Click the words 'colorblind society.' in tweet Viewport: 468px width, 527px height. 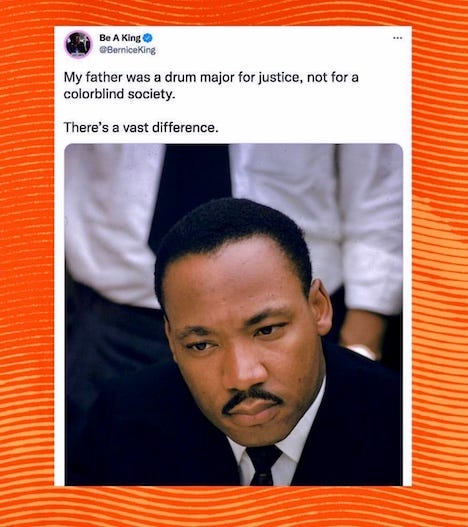point(119,94)
